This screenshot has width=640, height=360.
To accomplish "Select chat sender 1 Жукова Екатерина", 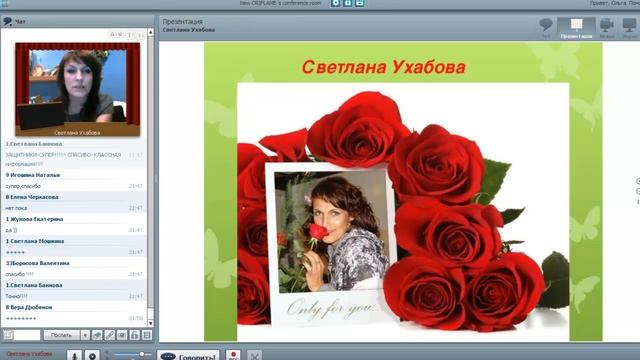I will 34,219.
